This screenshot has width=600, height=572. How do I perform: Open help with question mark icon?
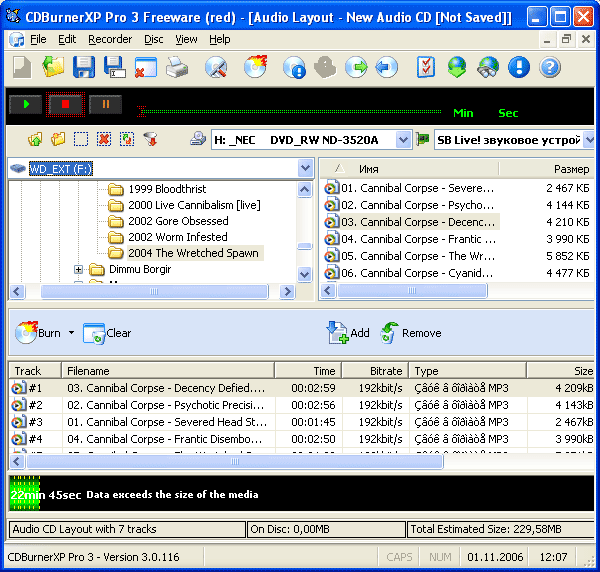pos(550,67)
